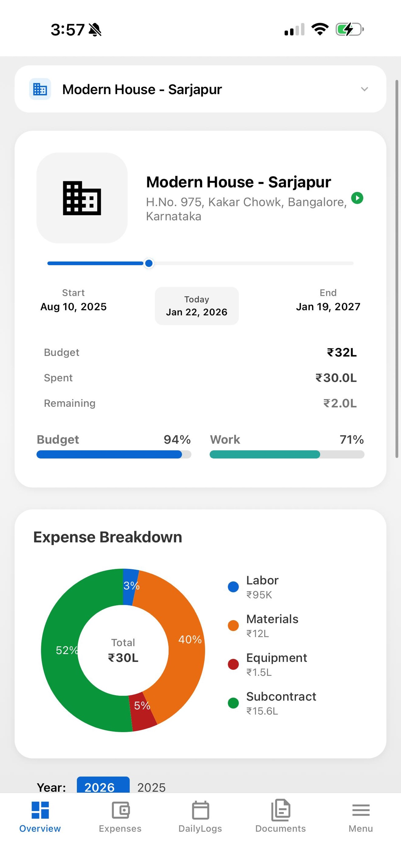The image size is (401, 868).
Task: Open the Modern House - Sarjapur project dropdown
Action: pyautogui.click(x=200, y=89)
